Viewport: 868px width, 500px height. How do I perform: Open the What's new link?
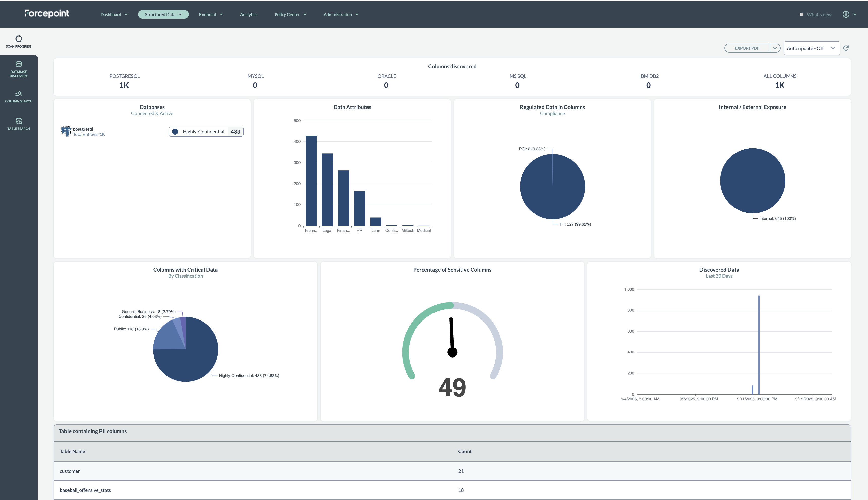click(819, 15)
